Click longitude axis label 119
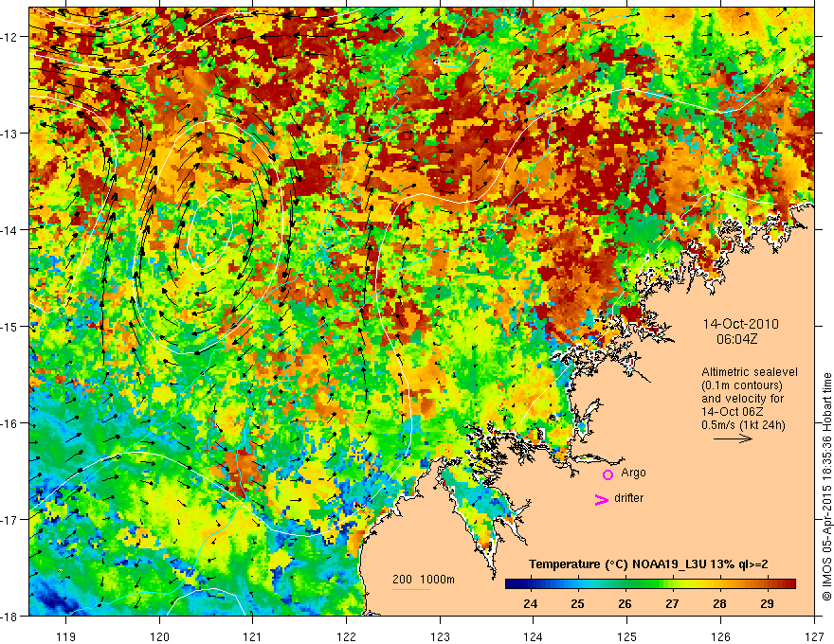The image size is (834, 644). pyautogui.click(x=66, y=636)
